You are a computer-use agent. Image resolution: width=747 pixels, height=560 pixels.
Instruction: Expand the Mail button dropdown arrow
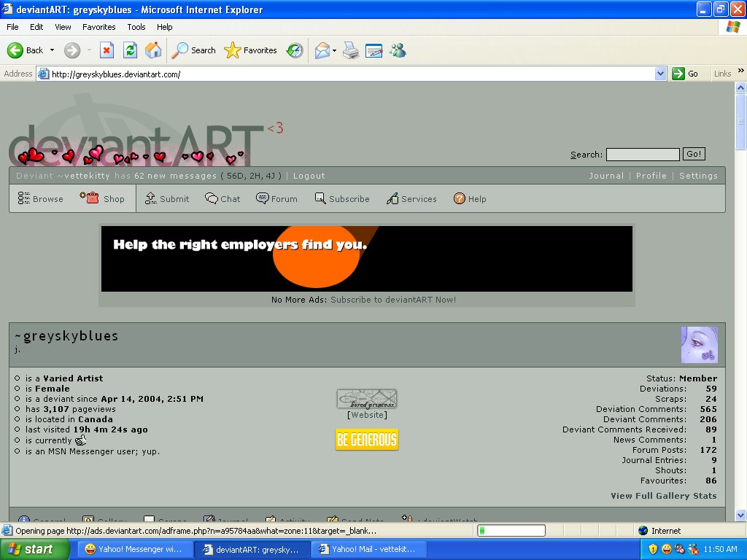(x=334, y=50)
